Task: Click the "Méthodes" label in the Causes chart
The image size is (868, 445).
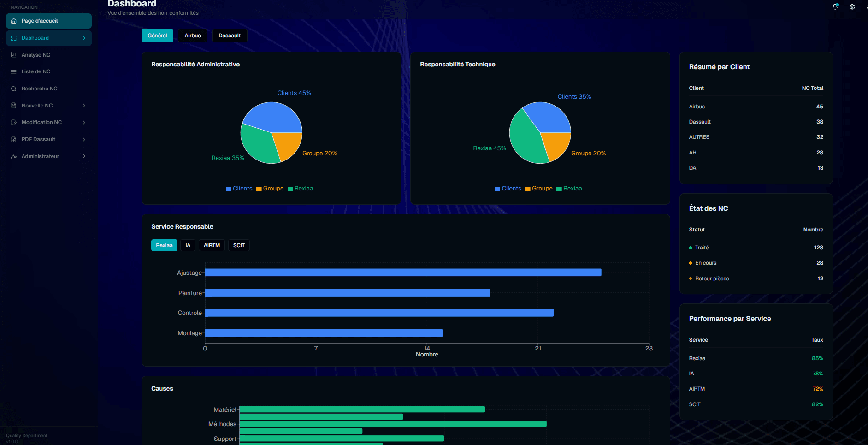Action: (222, 424)
